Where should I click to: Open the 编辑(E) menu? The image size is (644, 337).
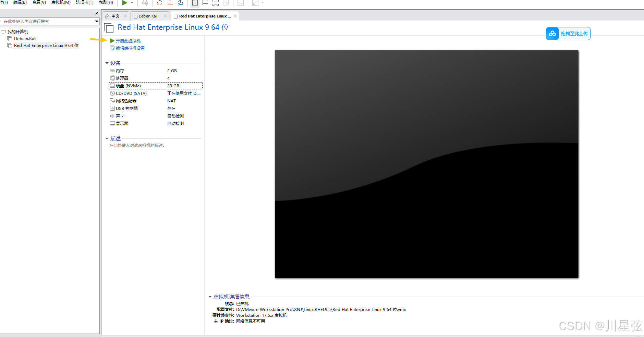20,2
